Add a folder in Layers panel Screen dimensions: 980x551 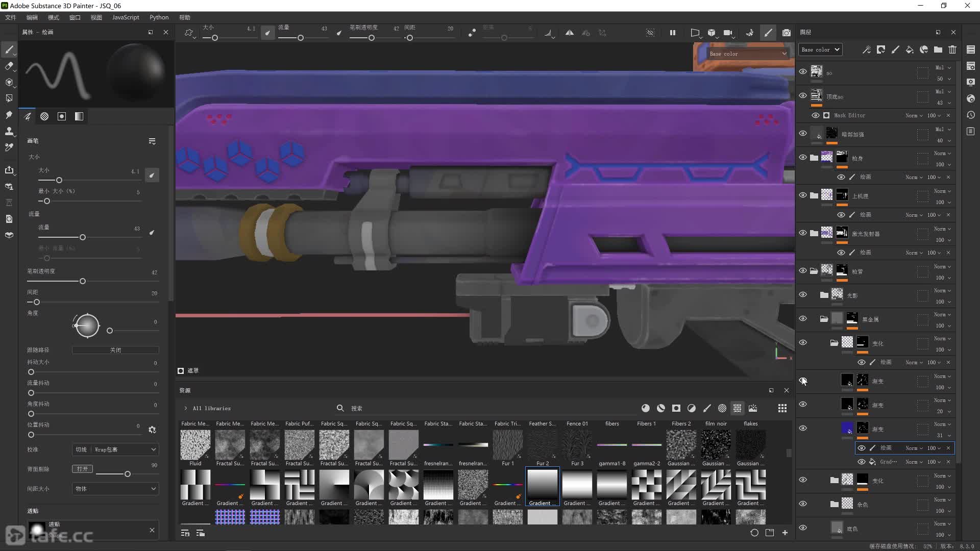coord(938,49)
